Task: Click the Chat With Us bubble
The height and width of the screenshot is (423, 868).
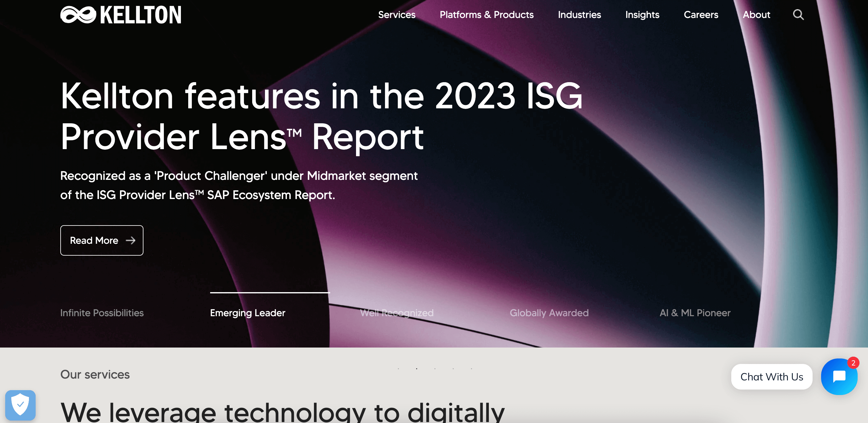Action: click(x=772, y=376)
